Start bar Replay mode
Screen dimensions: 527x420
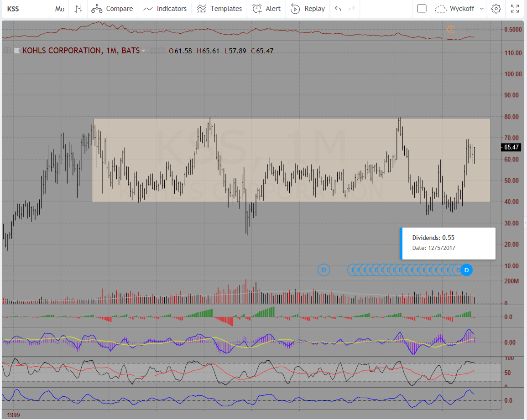click(308, 9)
